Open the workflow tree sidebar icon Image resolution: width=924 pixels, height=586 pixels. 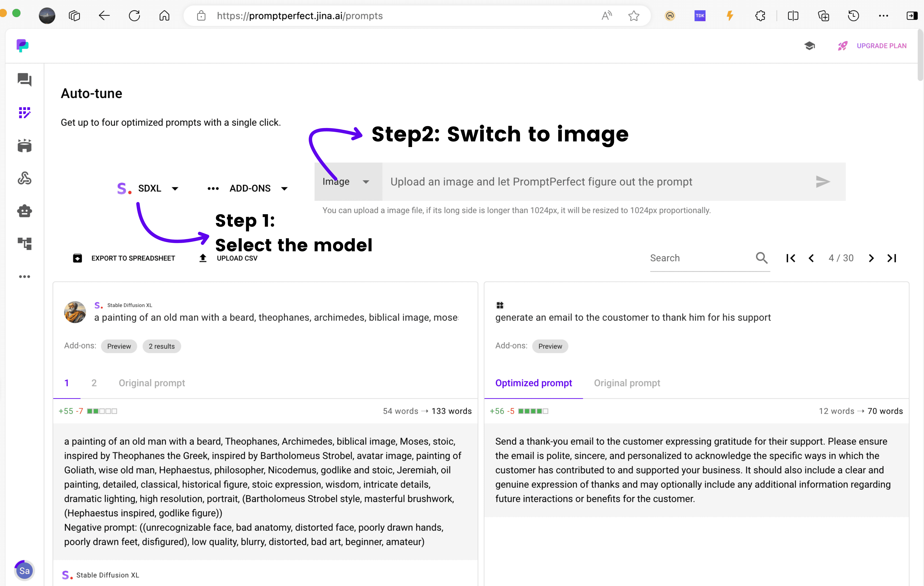(25, 243)
